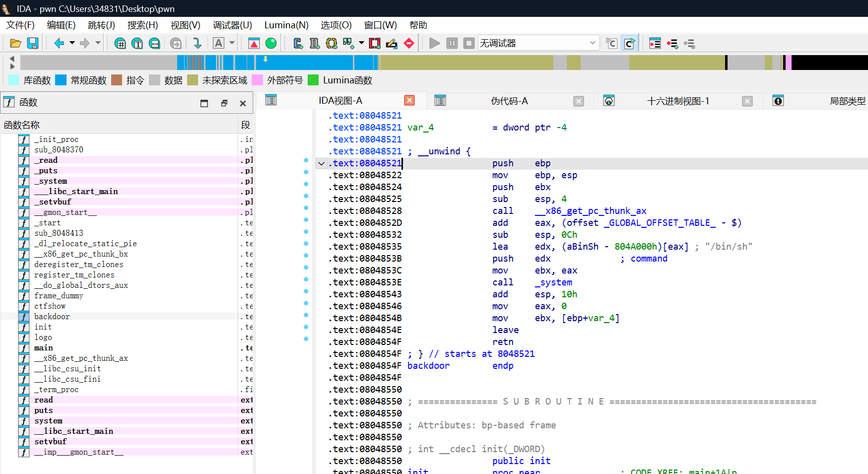Open the 搜索(H) menu
Screen dimensions: 868x474
click(143, 25)
